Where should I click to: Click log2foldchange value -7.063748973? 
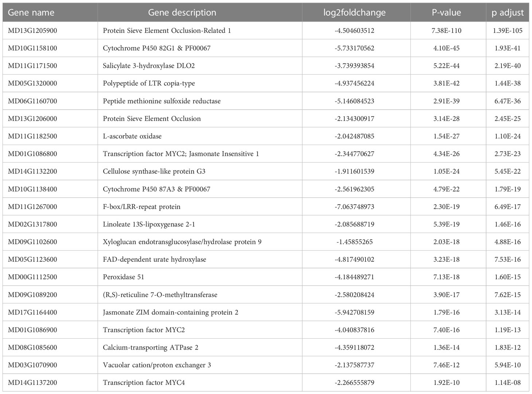[x=355, y=207]
